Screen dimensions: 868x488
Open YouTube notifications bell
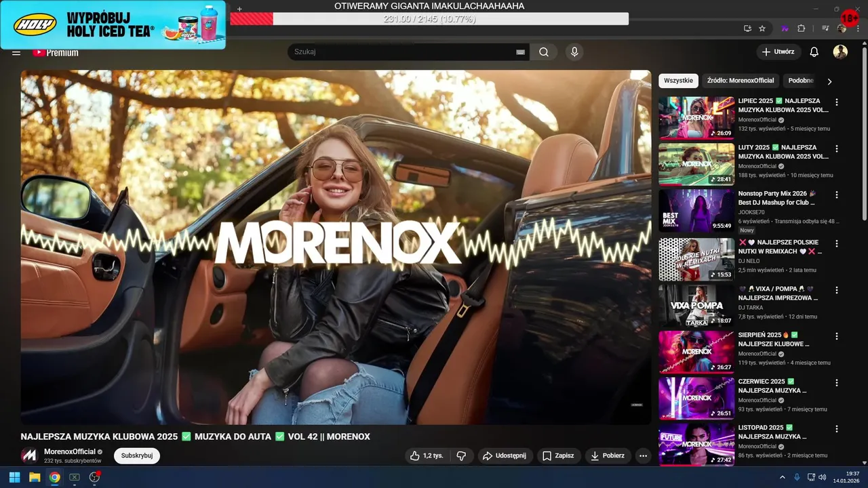[814, 52]
